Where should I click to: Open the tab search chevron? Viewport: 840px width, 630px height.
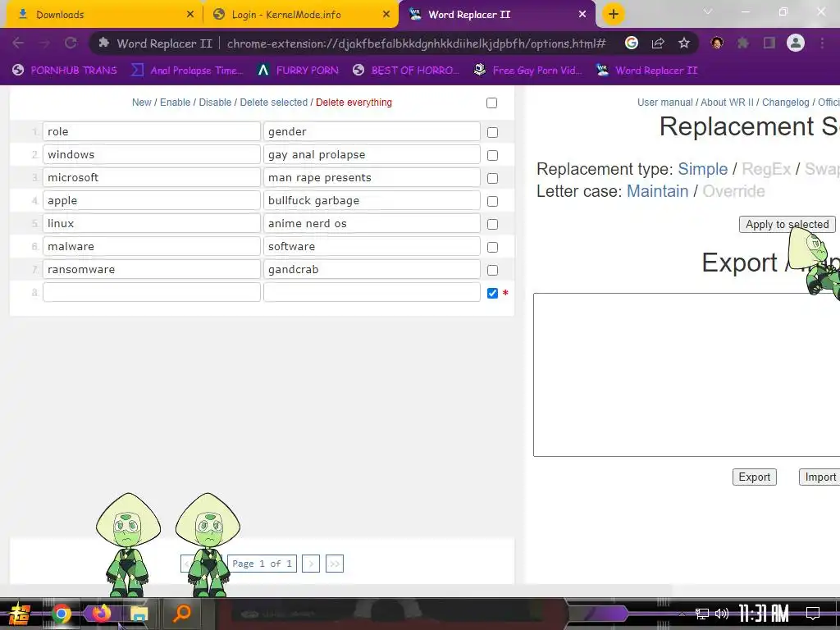(708, 11)
